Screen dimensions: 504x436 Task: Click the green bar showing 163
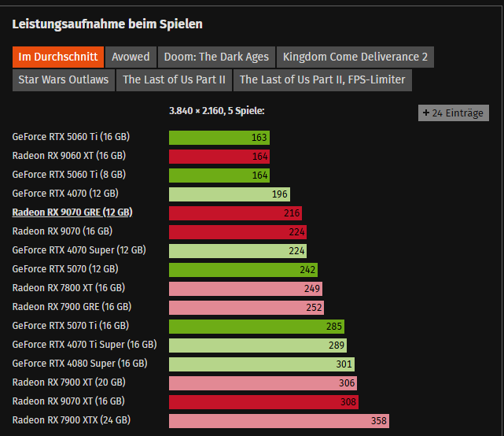pos(219,138)
